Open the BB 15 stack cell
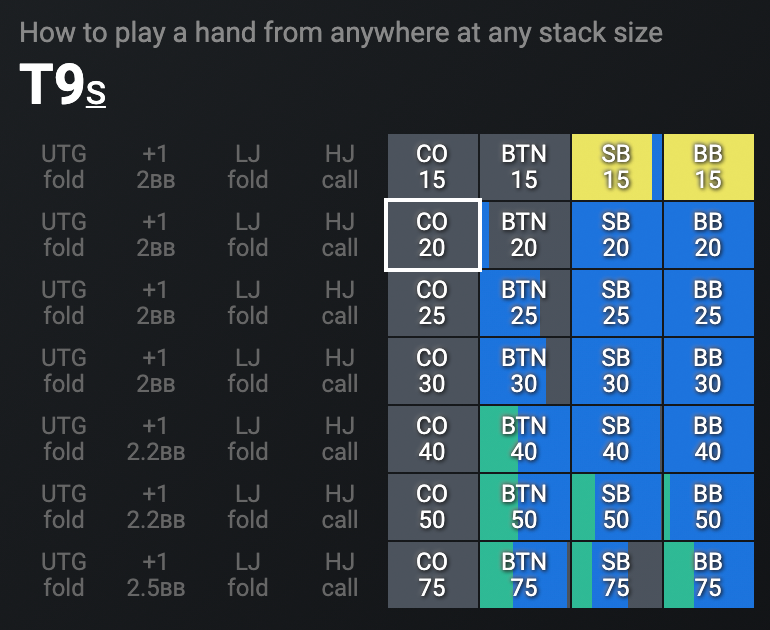 pos(708,167)
